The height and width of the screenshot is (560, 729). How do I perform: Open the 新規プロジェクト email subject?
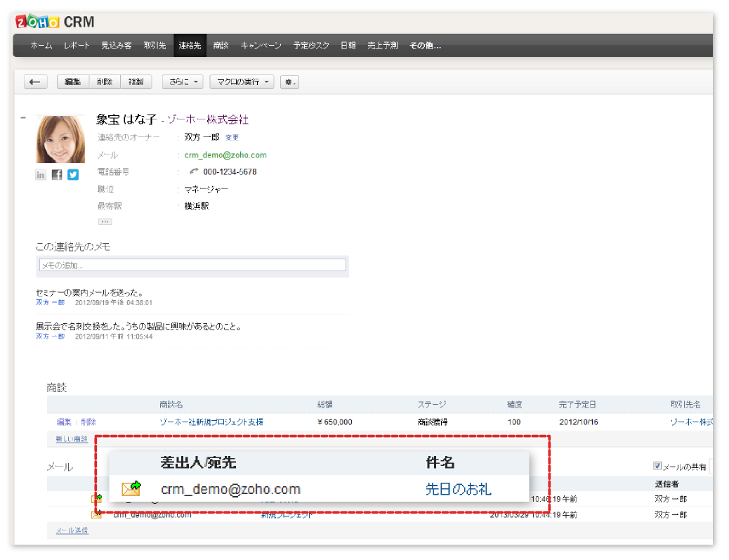[x=287, y=515]
